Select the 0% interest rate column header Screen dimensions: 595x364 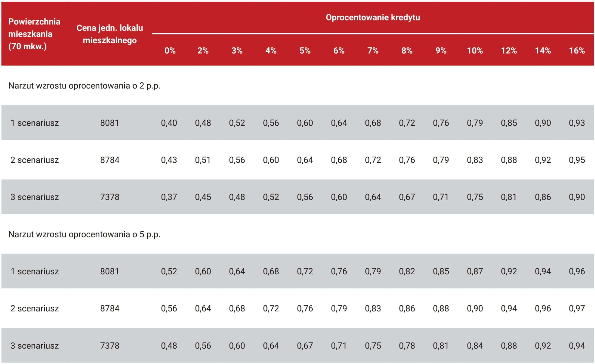coord(170,50)
